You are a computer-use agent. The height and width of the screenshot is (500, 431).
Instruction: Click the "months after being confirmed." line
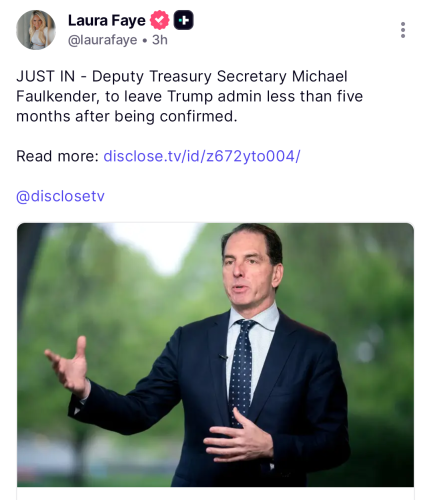tap(127, 116)
